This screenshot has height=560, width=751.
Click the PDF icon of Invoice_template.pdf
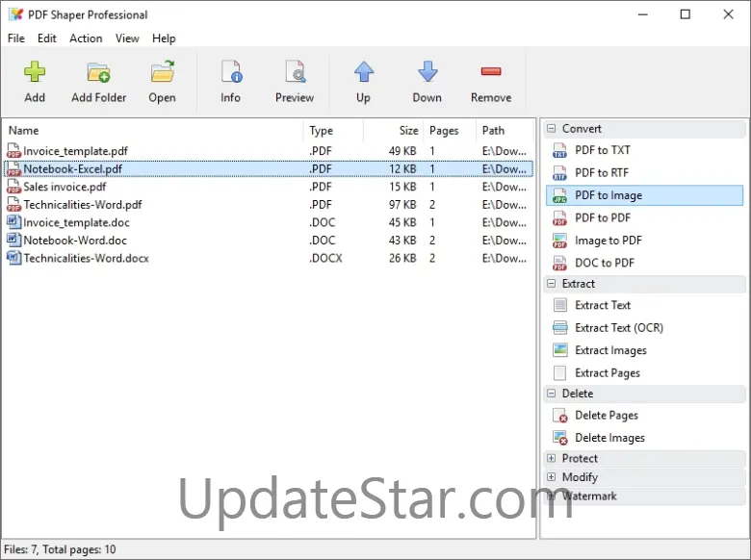pyautogui.click(x=13, y=151)
